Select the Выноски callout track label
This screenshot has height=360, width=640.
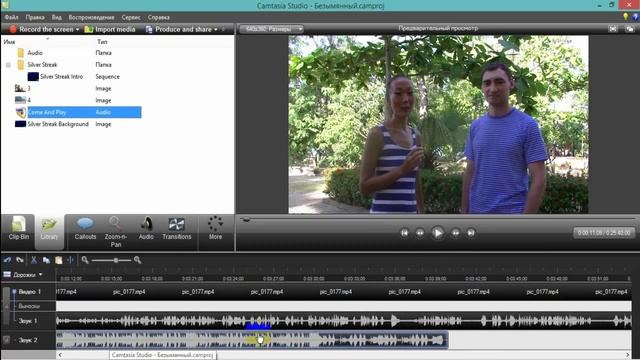[x=29, y=306]
